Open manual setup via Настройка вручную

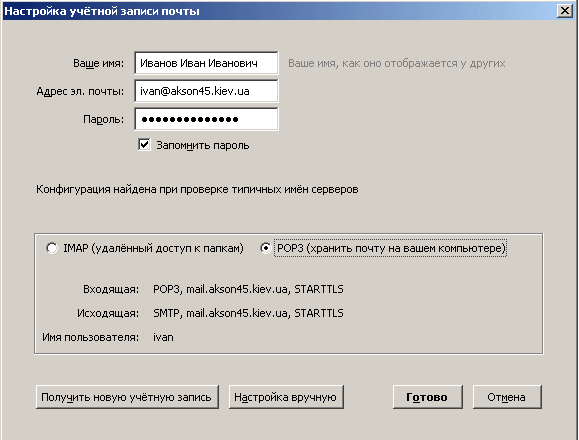pyautogui.click(x=286, y=397)
